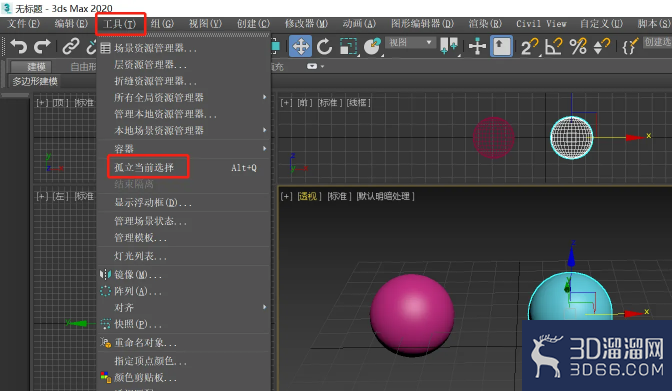
Task: Open the 文件(F) menu
Action: [x=24, y=24]
